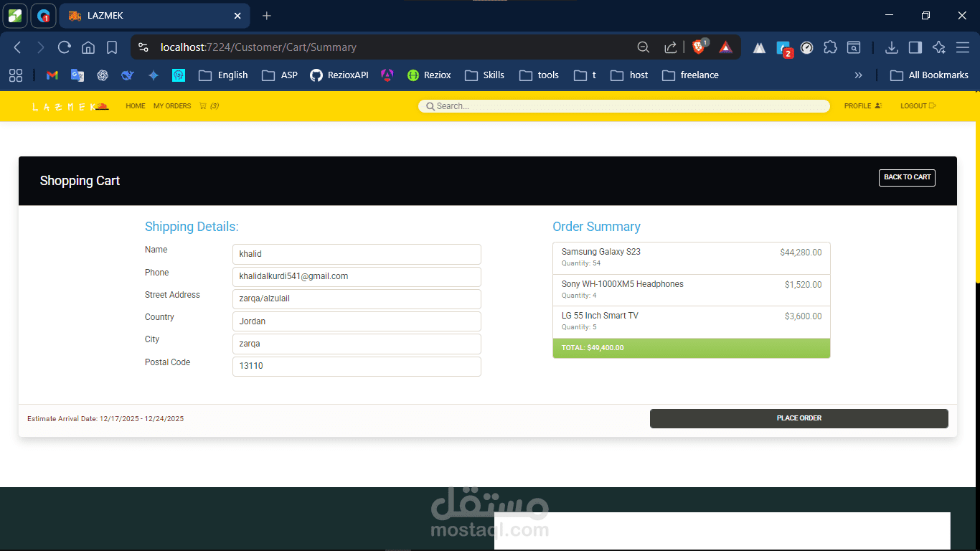Open the Skills bookmarks folder
Image resolution: width=980 pixels, height=551 pixels.
[485, 75]
